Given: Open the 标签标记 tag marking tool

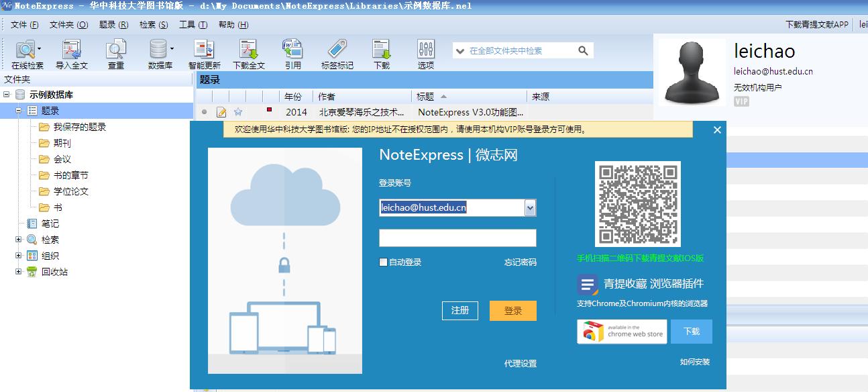Looking at the screenshot, I should pos(337,54).
